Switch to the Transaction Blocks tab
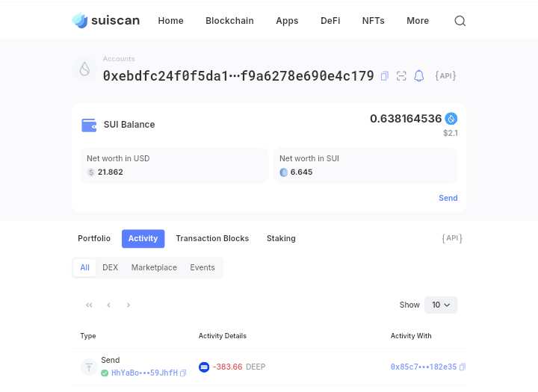The image size is (538, 392). pyautogui.click(x=212, y=238)
